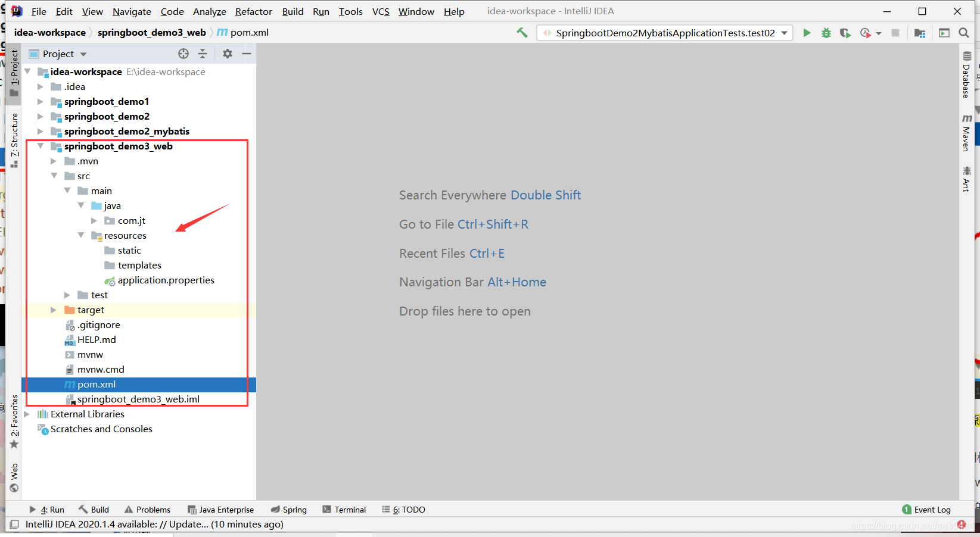Open the Ant side tool window
This screenshot has width=980, height=537.
click(966, 179)
